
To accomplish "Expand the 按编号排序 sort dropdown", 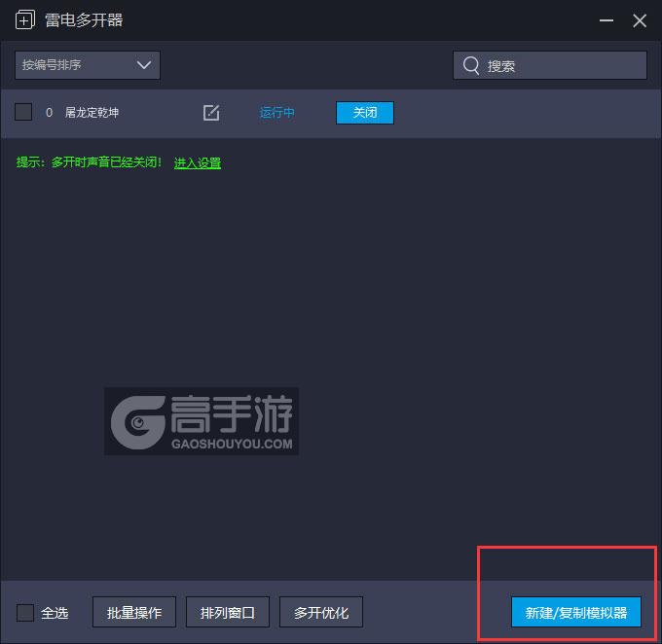I will 88,65.
